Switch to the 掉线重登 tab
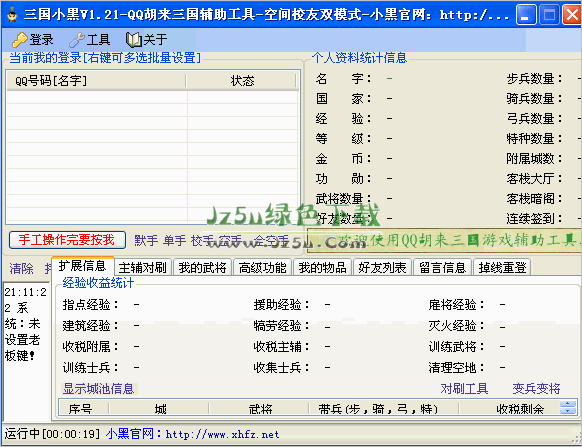582x447 pixels. pyautogui.click(x=502, y=267)
